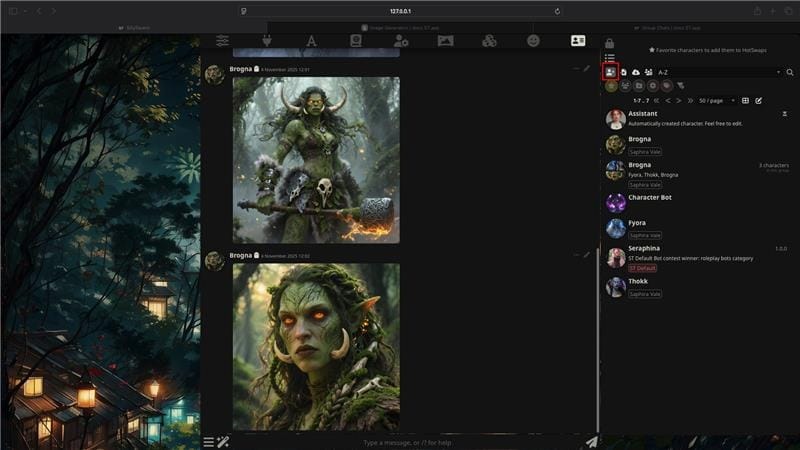The height and width of the screenshot is (450, 800).
Task: Open the background image settings icon
Action: click(445, 41)
